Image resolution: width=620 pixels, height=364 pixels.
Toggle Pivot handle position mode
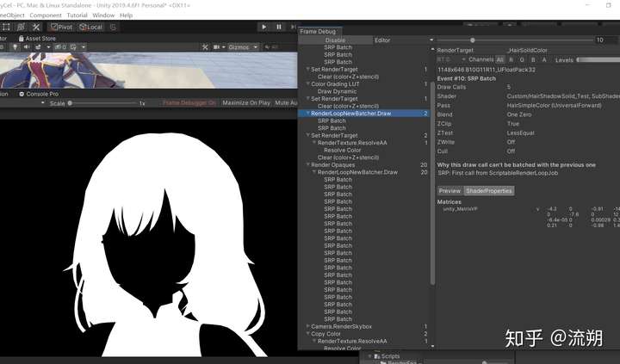(x=62, y=28)
